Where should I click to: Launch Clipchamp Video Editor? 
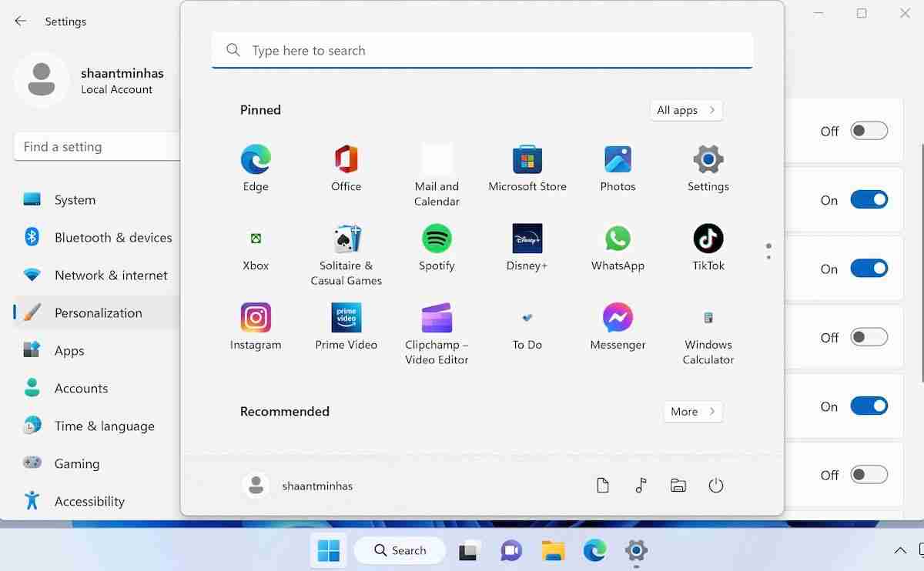pos(437,323)
